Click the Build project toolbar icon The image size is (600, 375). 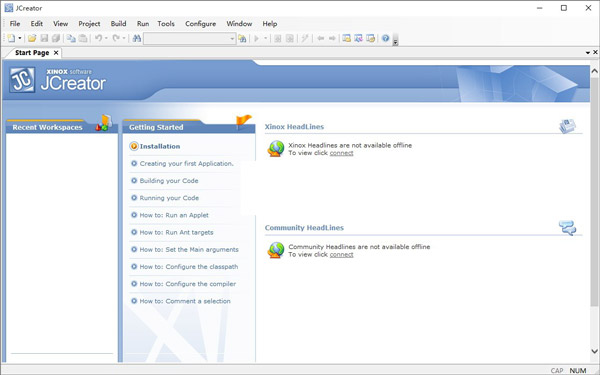pos(290,38)
